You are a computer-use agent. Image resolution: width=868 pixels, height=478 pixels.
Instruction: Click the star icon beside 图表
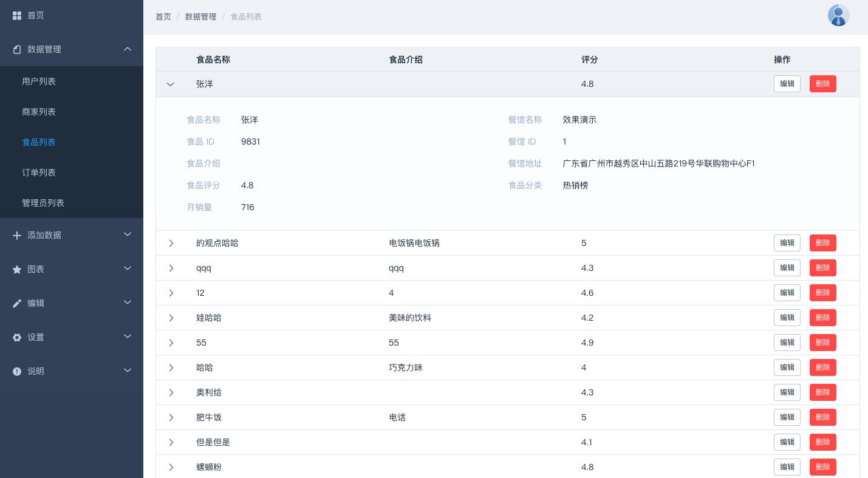point(17,269)
